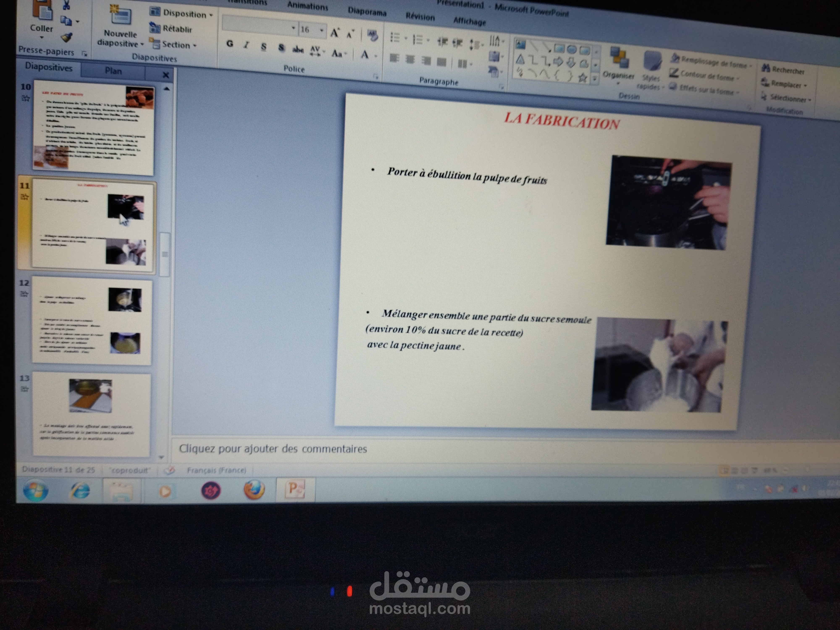Viewport: 840px width, 630px height.
Task: Open Remplissage de forme dropdown
Action: [711, 62]
